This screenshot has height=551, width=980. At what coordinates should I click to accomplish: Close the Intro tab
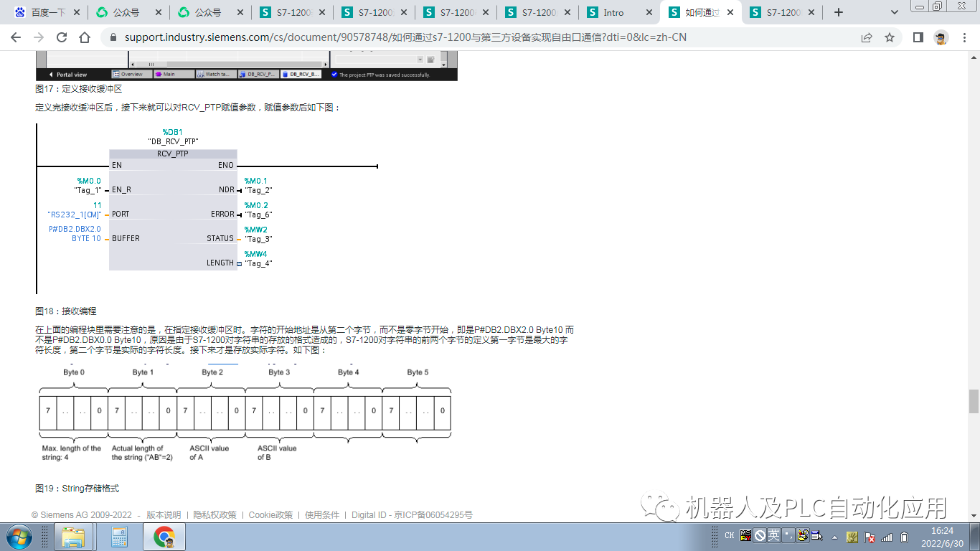(648, 12)
